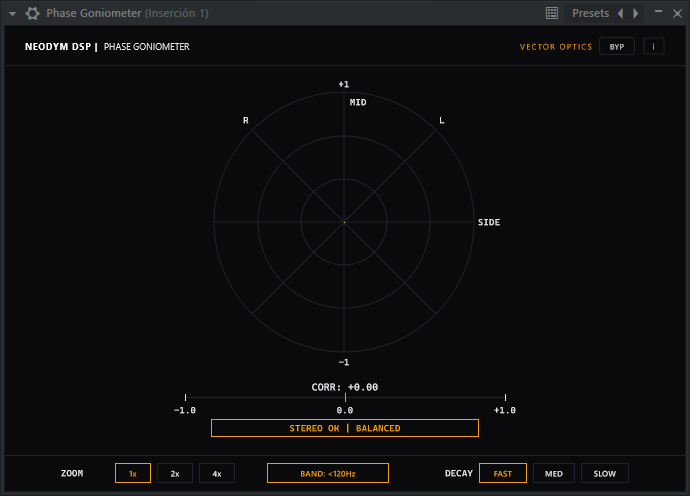Viewport: 690px width, 496px height.
Task: Open the Presets menu
Action: tap(590, 13)
